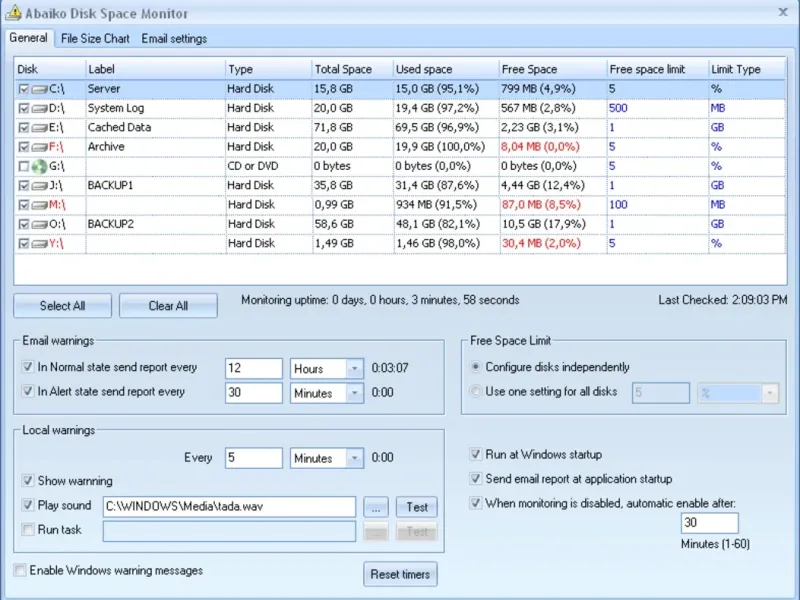Screen dimensions: 800x600
Task: Click the G:\ CD or DVD drive icon
Action: pyautogui.click(x=40, y=166)
